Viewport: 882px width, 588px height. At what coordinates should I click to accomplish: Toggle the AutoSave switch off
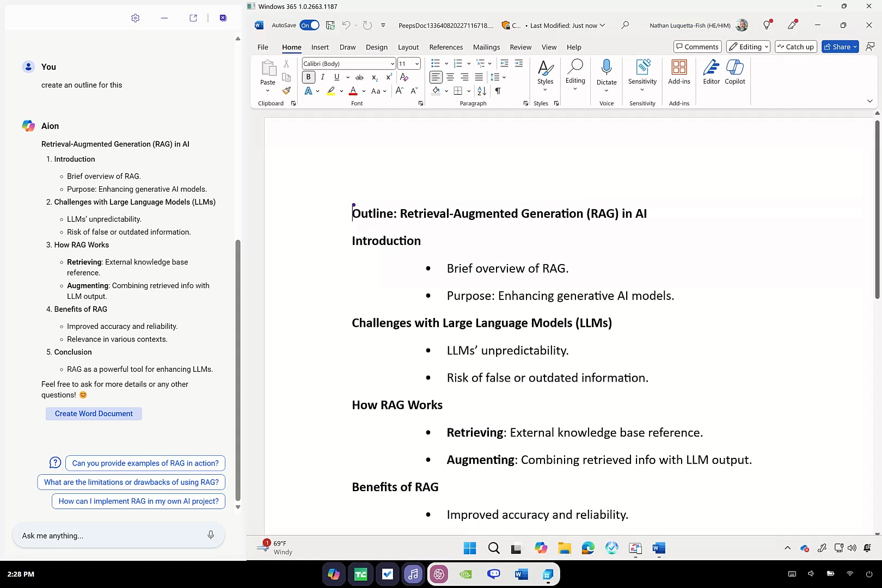tap(309, 25)
